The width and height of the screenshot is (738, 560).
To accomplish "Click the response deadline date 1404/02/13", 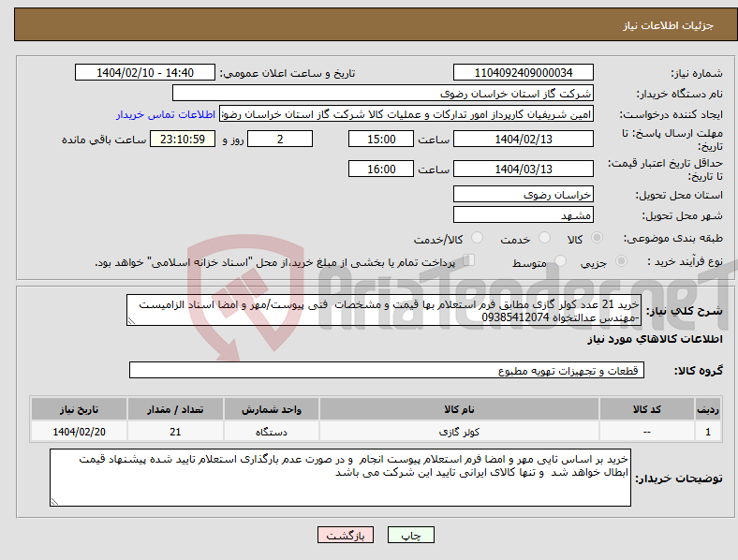I will [x=523, y=139].
